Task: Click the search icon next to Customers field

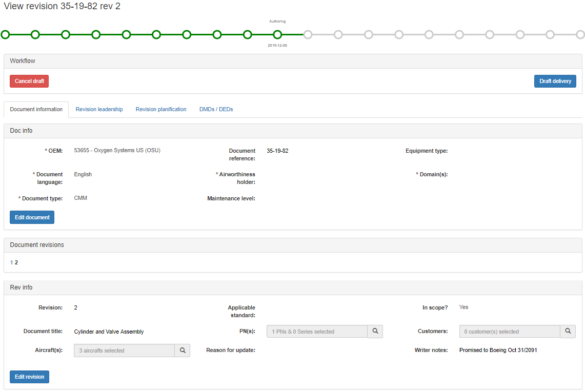Action: point(568,332)
